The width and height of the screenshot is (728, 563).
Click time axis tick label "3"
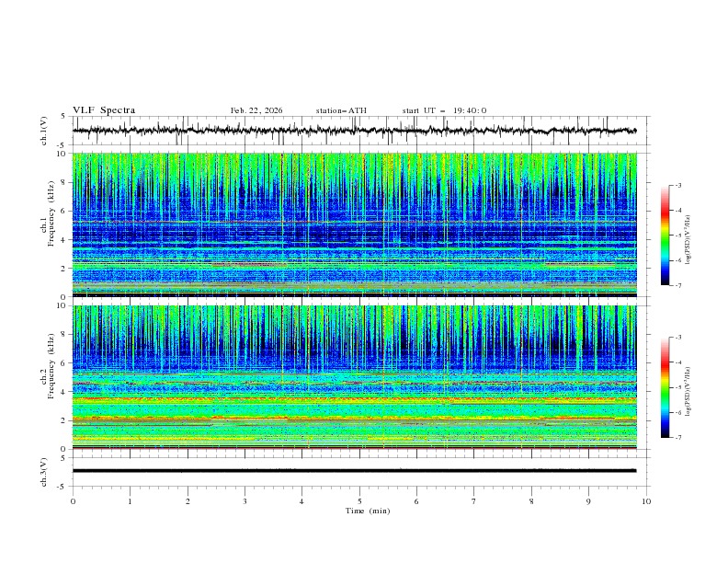pyautogui.click(x=245, y=501)
